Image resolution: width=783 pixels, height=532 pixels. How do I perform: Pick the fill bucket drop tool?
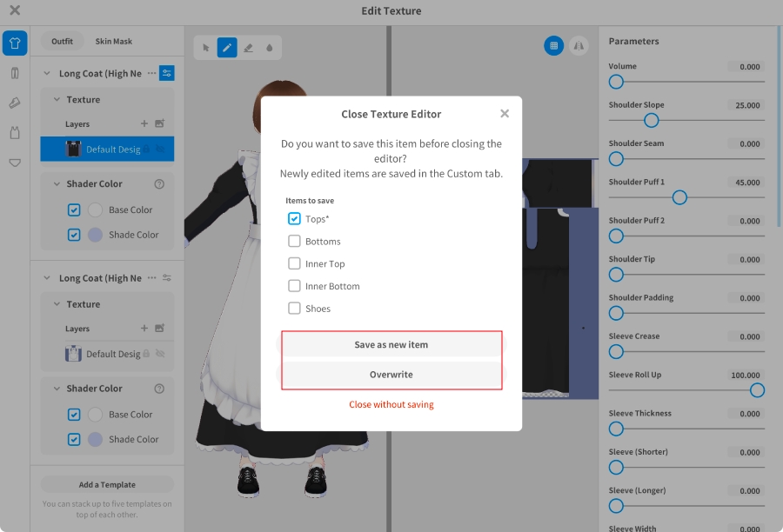pos(269,48)
